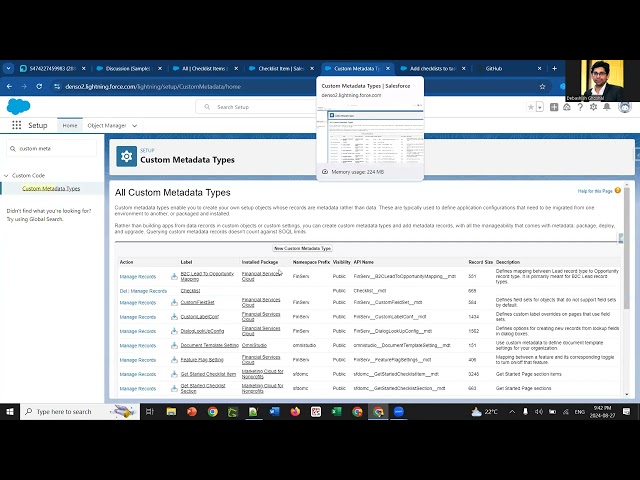This screenshot has height=480, width=640.
Task: Expand the favorites list dropdown arrow
Action: (540, 107)
